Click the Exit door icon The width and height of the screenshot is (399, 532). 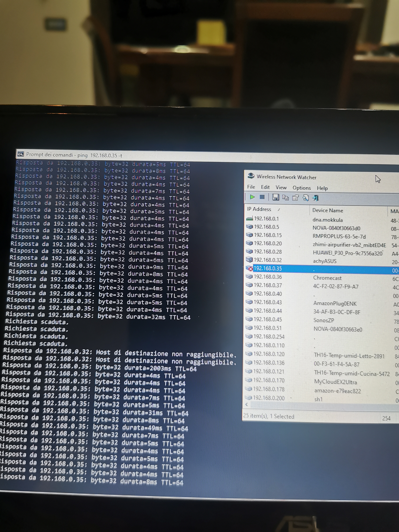coord(316,198)
